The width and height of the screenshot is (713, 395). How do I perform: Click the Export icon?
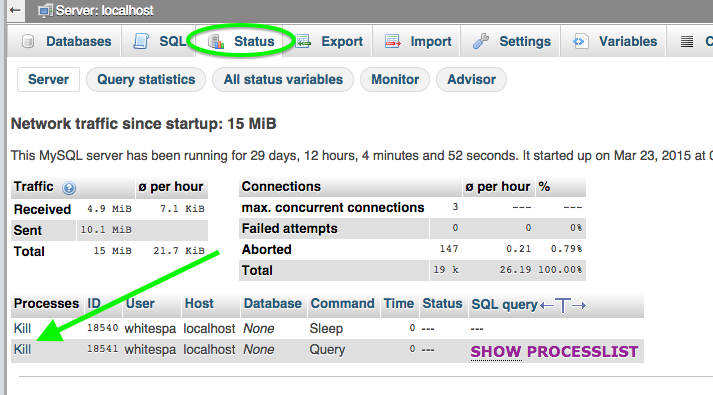(303, 41)
